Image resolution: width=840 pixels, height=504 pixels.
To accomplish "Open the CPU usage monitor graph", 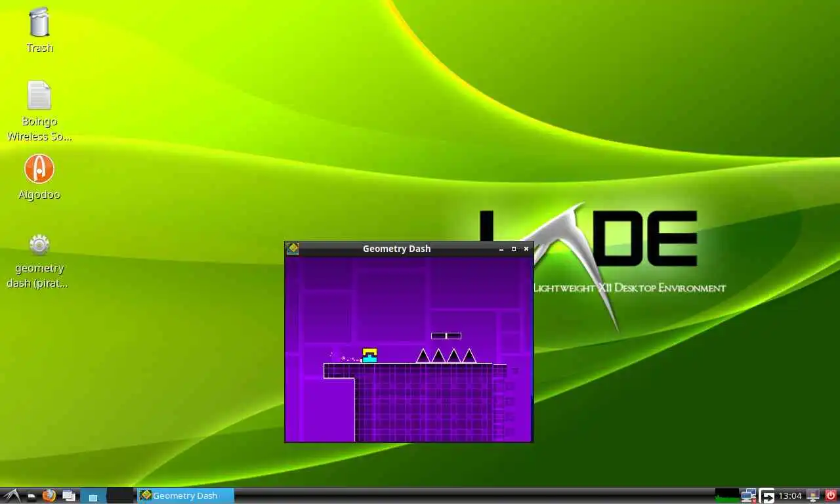I will pos(726,495).
